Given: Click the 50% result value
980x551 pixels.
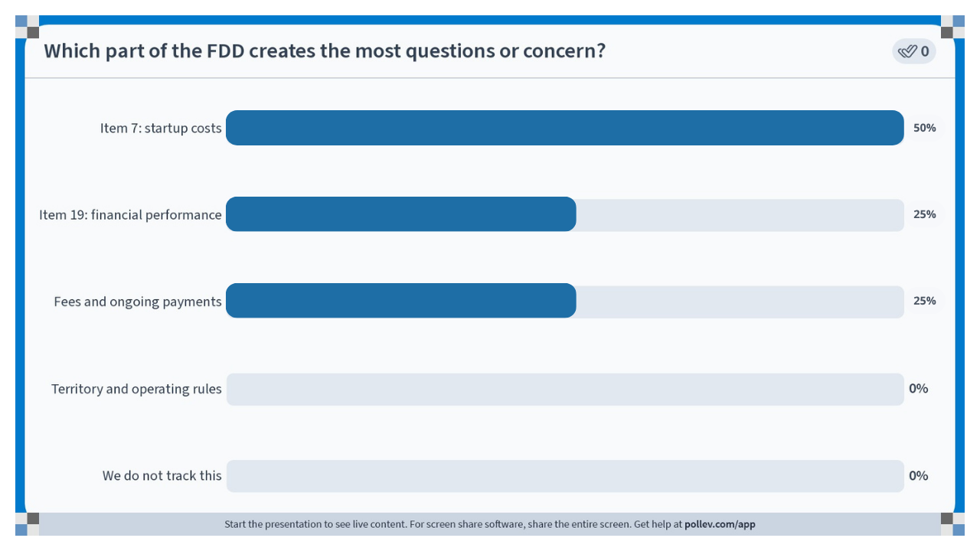Looking at the screenshot, I should [x=925, y=128].
